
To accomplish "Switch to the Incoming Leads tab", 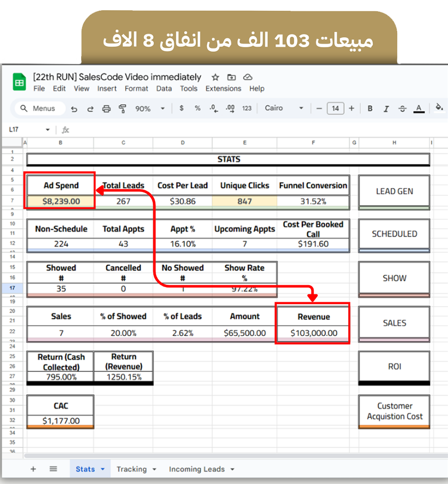I will click(197, 469).
